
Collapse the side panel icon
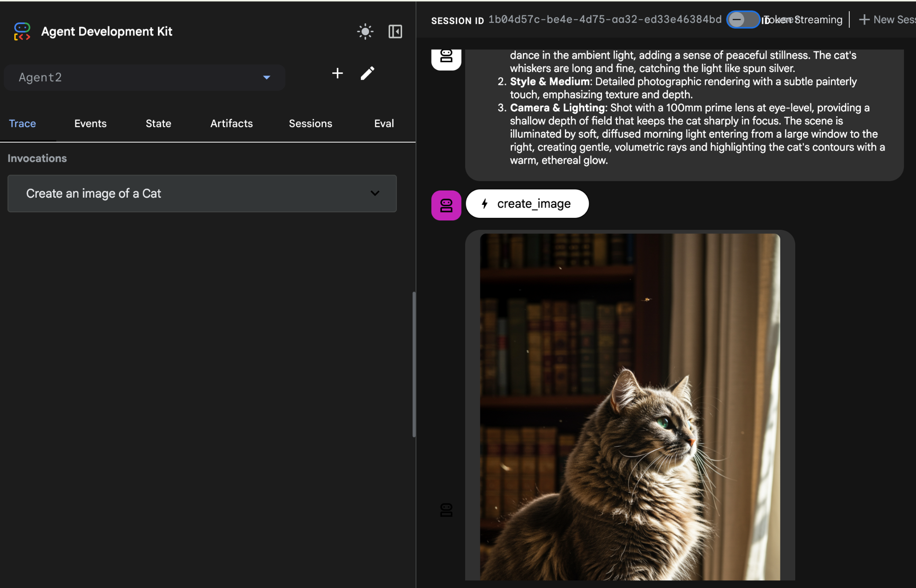click(395, 32)
